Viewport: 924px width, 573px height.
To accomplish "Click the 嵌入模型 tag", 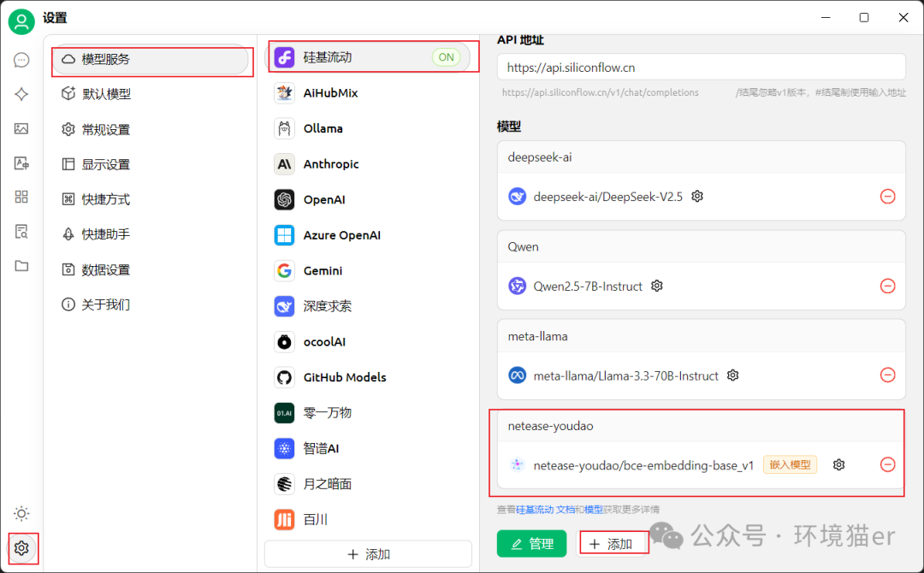I will 791,464.
